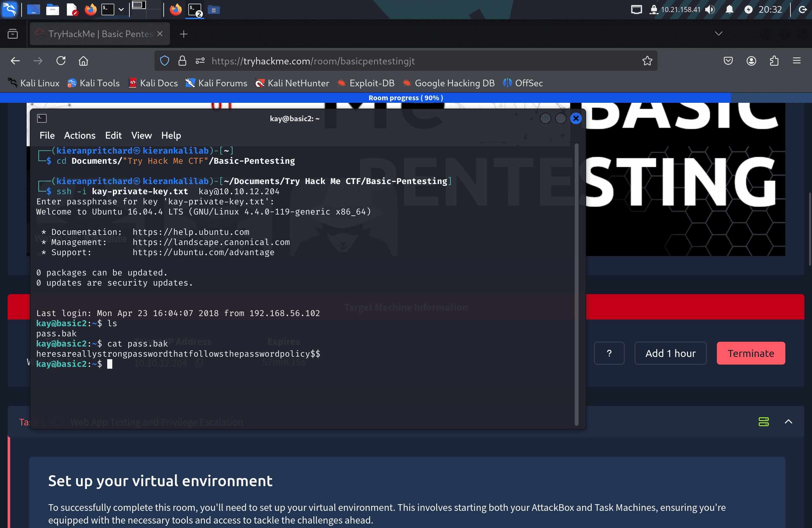The width and height of the screenshot is (812, 528).
Task: Expand the terminal launcher dropdown arrow
Action: click(x=121, y=10)
